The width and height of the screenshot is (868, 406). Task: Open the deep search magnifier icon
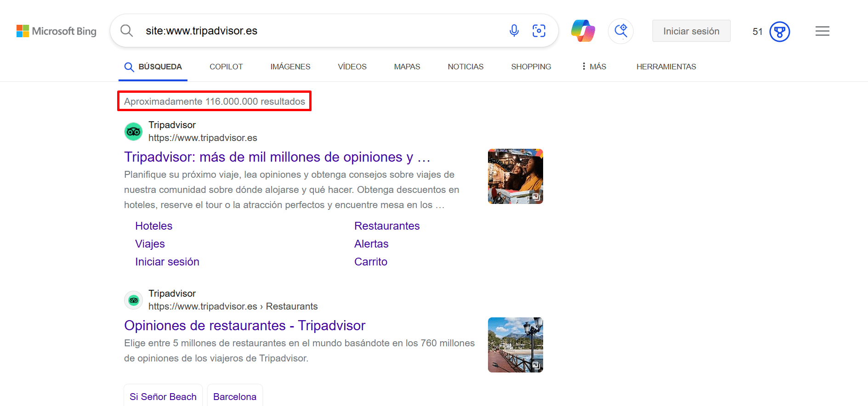[x=621, y=31]
